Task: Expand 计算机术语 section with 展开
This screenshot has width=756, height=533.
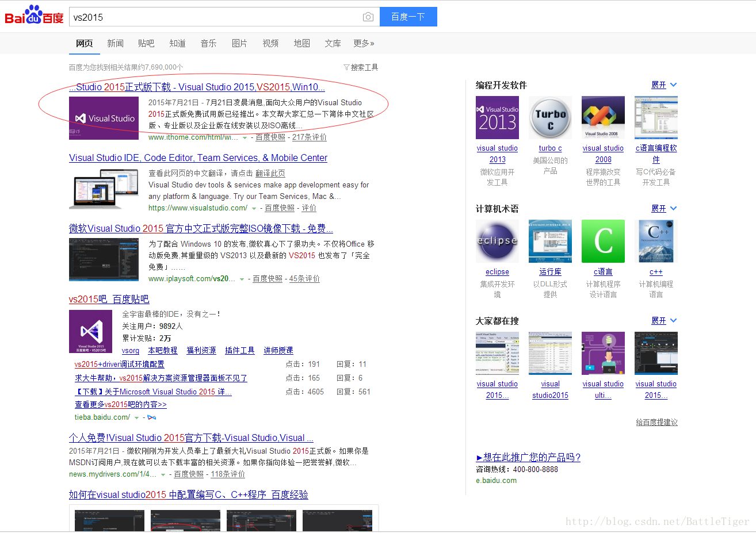Action: tap(664, 209)
